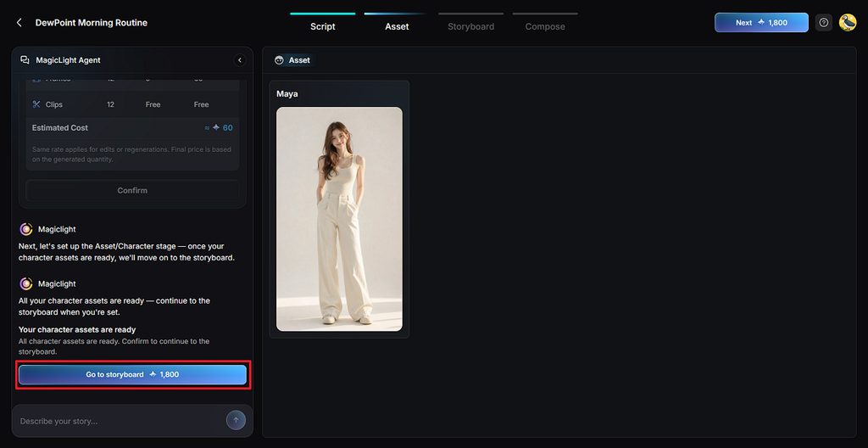Go back using the top-left arrow
The width and height of the screenshot is (868, 448).
click(x=19, y=23)
